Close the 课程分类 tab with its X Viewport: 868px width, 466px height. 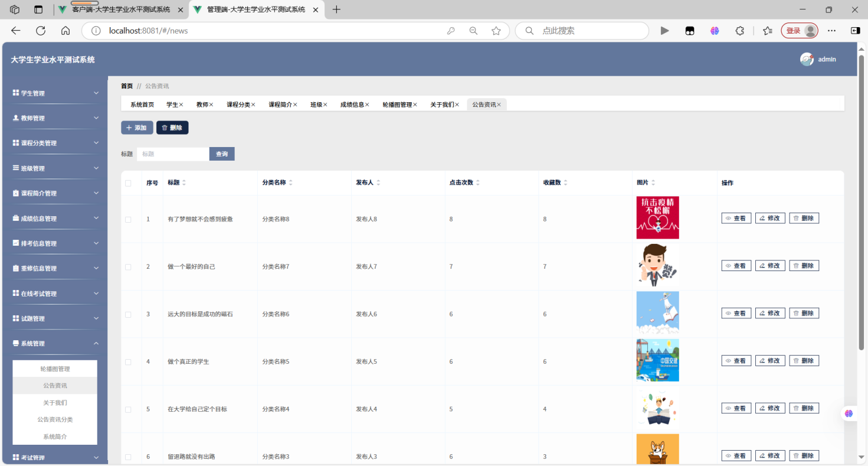253,105
